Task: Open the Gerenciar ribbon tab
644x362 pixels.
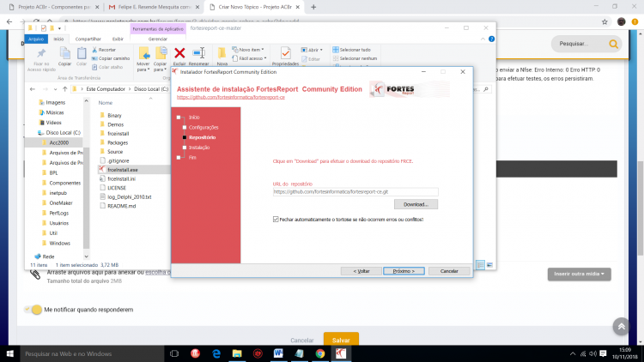Action: (158, 39)
